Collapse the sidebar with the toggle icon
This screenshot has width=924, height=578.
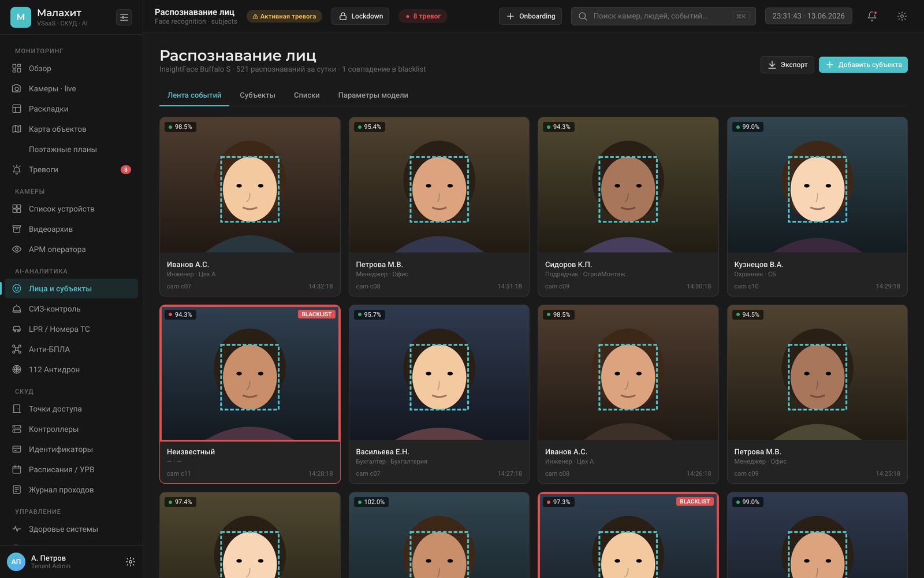124,17
